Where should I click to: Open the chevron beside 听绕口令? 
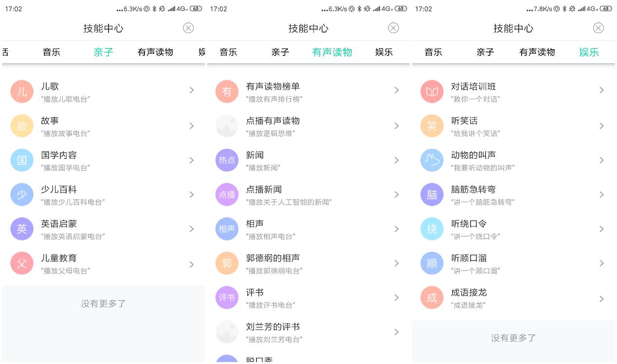[601, 229]
